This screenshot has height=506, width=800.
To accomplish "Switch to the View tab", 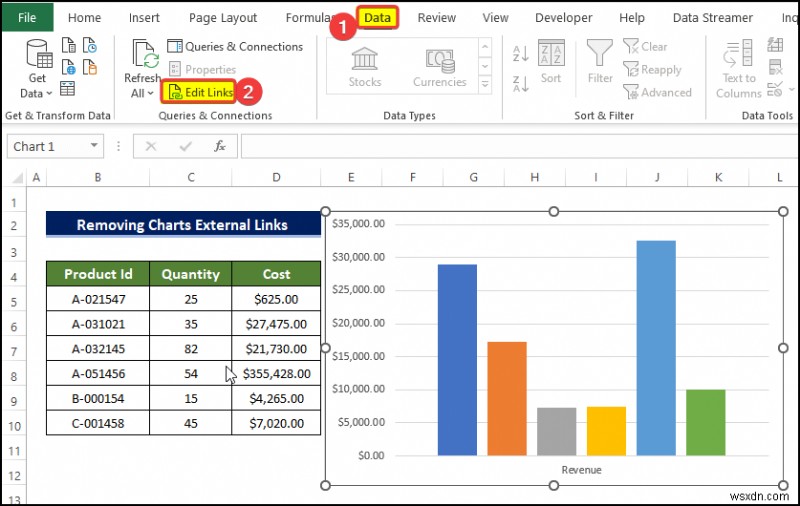I will (x=495, y=18).
